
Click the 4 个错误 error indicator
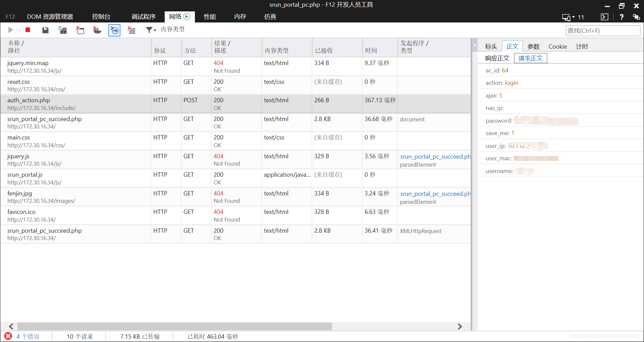22,336
